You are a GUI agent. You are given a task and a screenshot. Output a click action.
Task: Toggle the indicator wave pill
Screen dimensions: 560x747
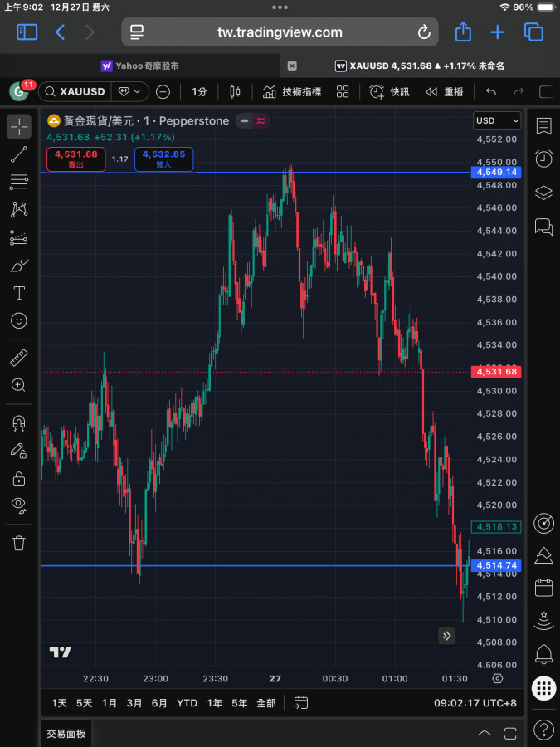coord(261,121)
